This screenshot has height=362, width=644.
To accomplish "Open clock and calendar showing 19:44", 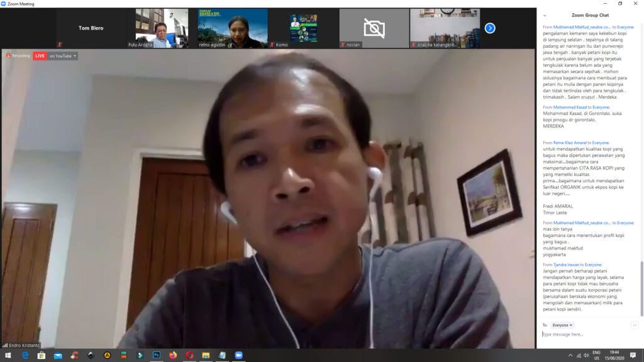I will coord(614,356).
